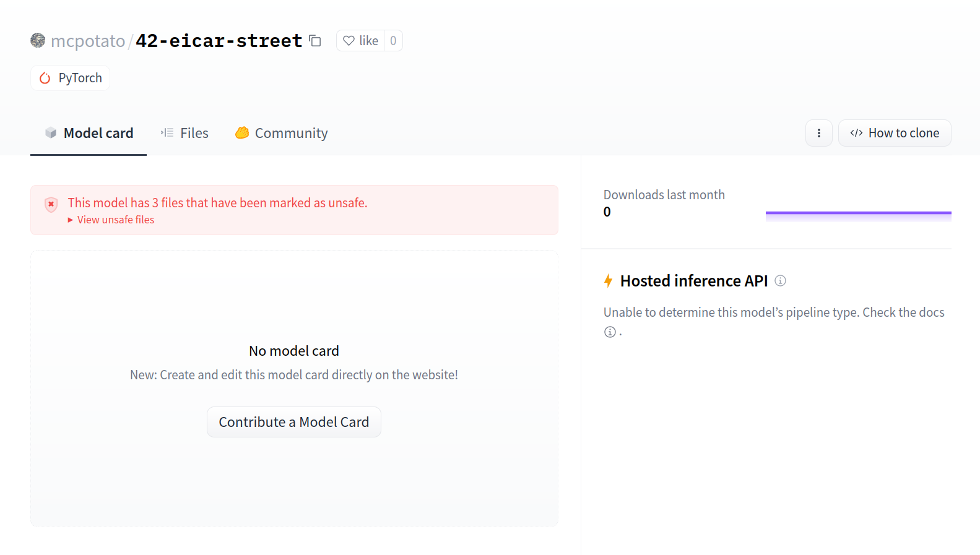Click the lightning bolt inference icon

click(x=609, y=281)
